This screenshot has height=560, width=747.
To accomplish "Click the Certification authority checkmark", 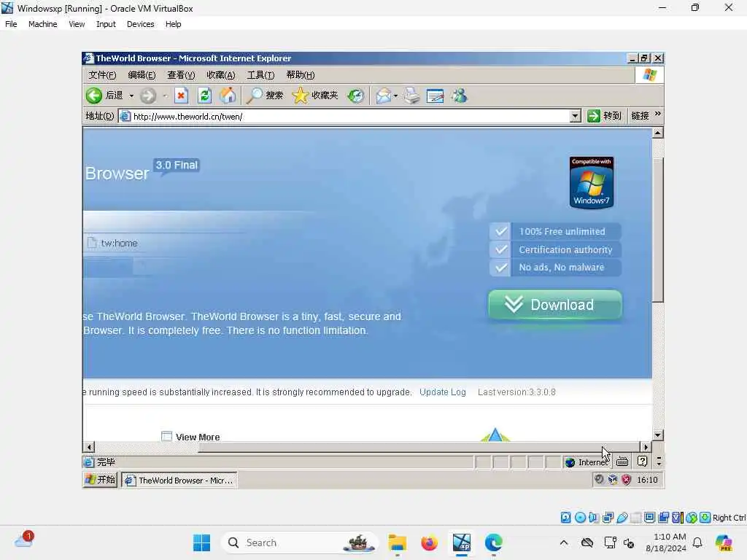I will (x=500, y=249).
